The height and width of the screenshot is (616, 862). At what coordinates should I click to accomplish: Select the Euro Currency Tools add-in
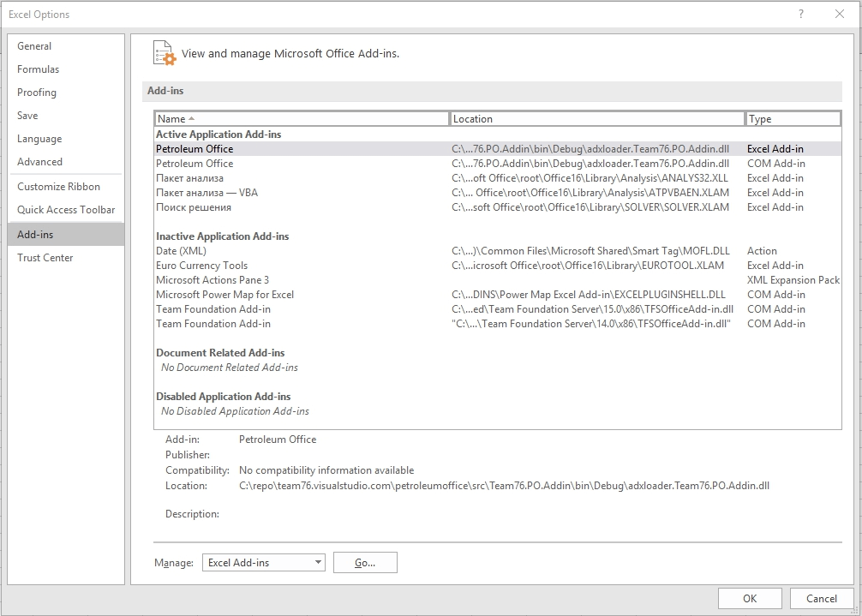[201, 266]
